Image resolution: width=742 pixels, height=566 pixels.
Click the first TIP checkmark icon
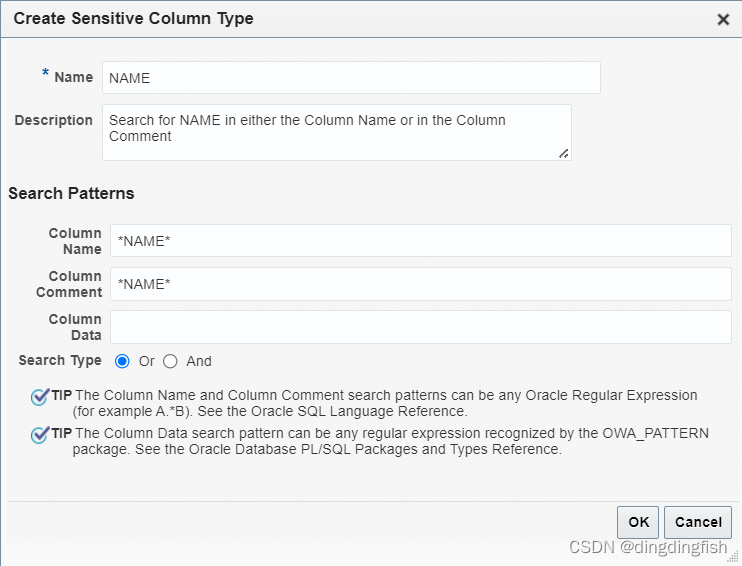point(40,397)
